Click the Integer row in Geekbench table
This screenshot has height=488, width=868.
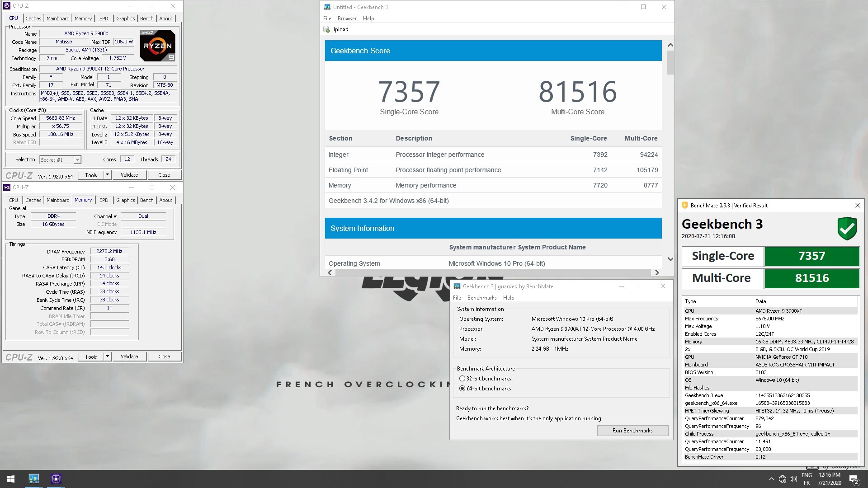point(493,155)
